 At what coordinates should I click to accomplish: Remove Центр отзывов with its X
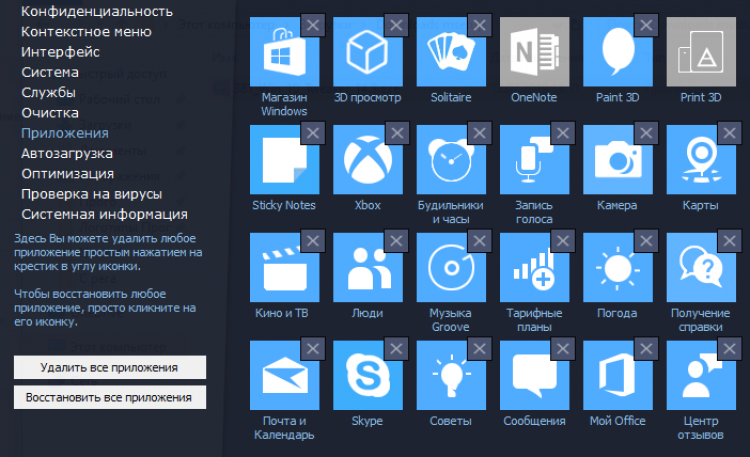[729, 348]
